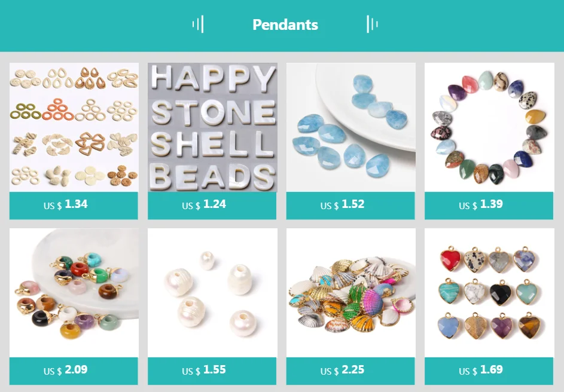564x392 pixels.
Task: Click the US $ 1.34 price bar
Action: (74, 206)
